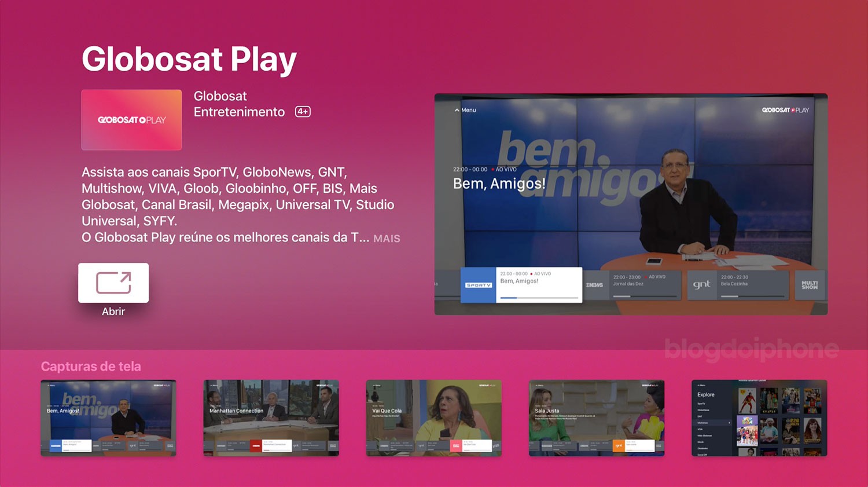Select the gnt channel logo
Screen dimensions: 868x487
(x=701, y=285)
